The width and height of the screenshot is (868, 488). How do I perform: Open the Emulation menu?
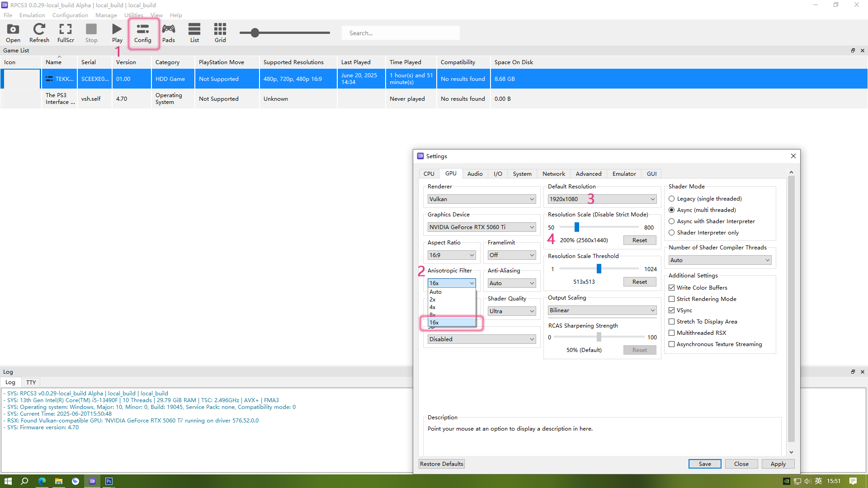[x=32, y=15]
